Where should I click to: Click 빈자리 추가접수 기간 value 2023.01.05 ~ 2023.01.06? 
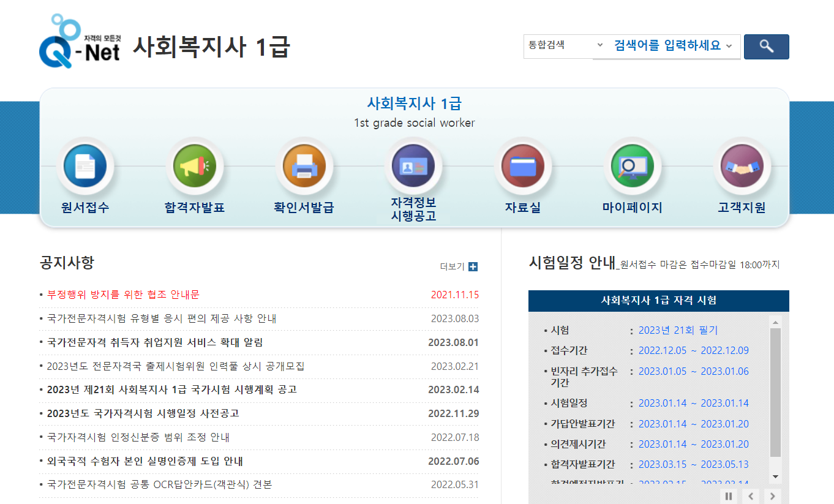pyautogui.click(x=694, y=371)
